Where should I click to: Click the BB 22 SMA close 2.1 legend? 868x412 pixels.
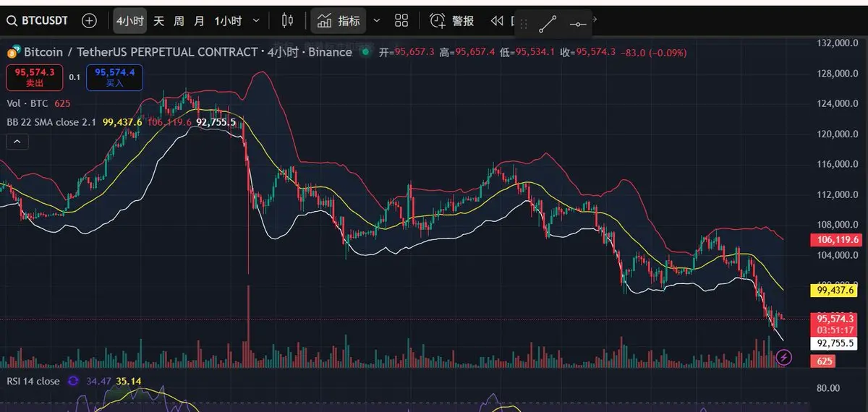click(51, 122)
